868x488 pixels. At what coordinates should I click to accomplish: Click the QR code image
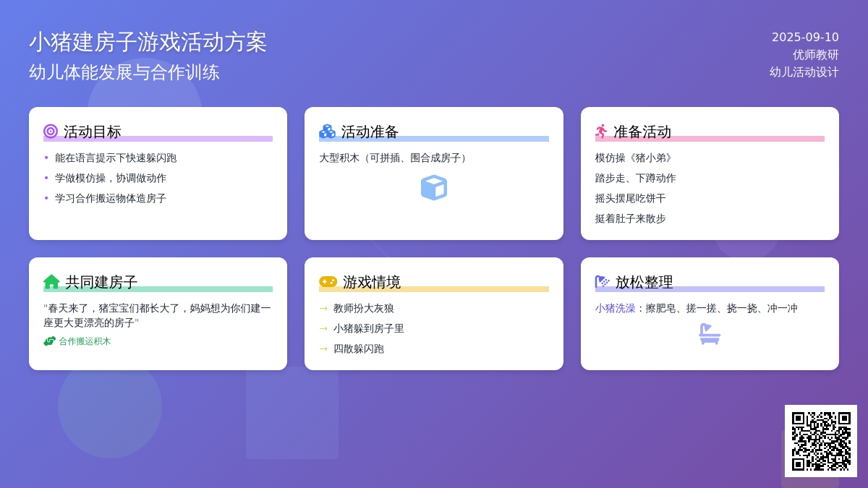coord(821,441)
